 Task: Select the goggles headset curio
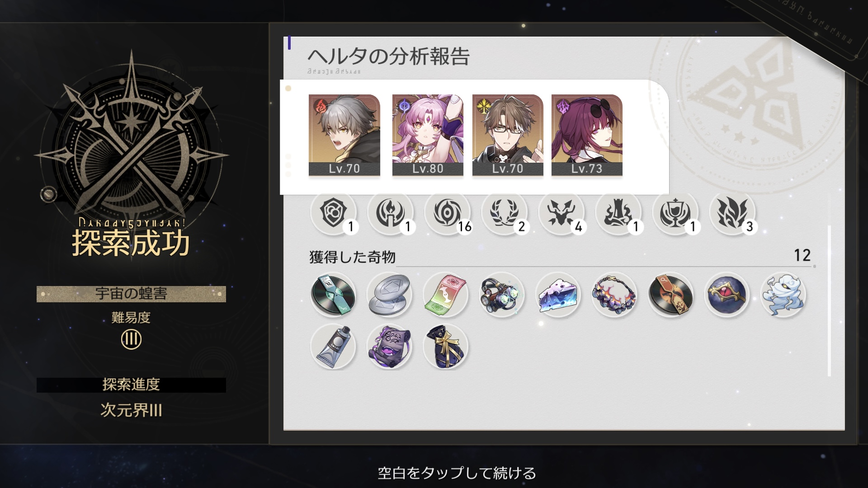coord(501,295)
